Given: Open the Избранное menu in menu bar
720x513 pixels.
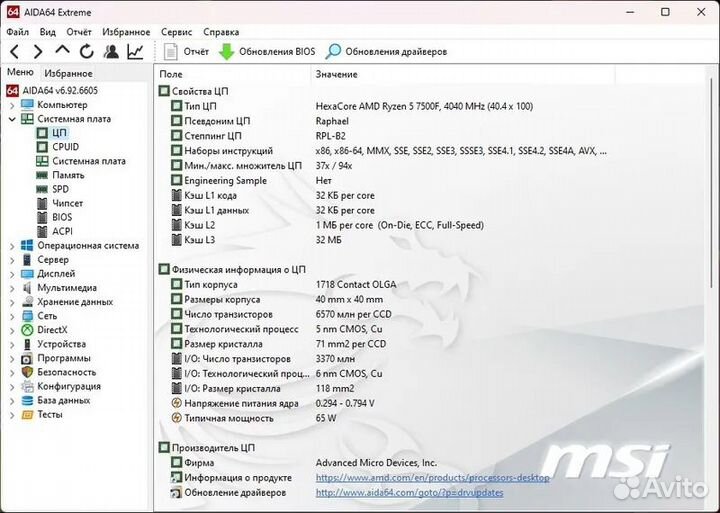Looking at the screenshot, I should pyautogui.click(x=126, y=32).
